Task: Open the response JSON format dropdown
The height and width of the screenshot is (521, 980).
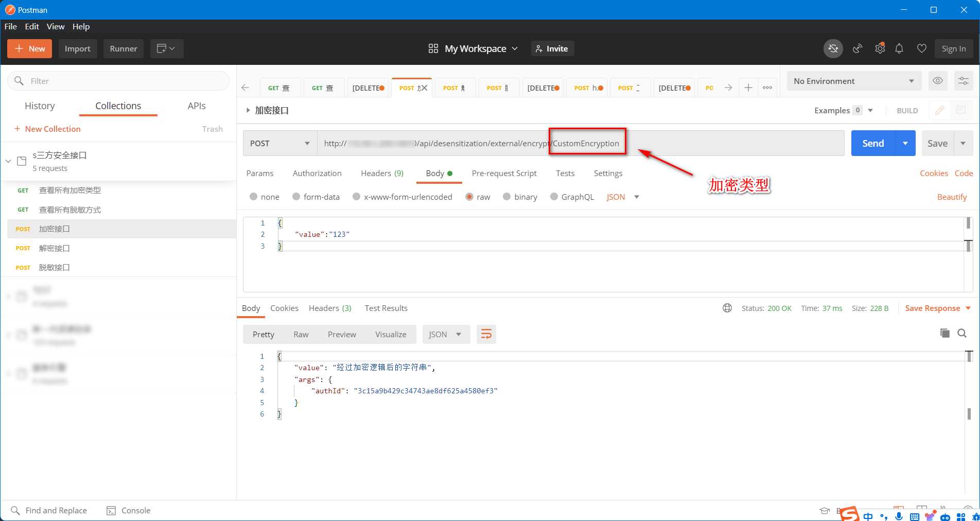Action: click(x=445, y=335)
